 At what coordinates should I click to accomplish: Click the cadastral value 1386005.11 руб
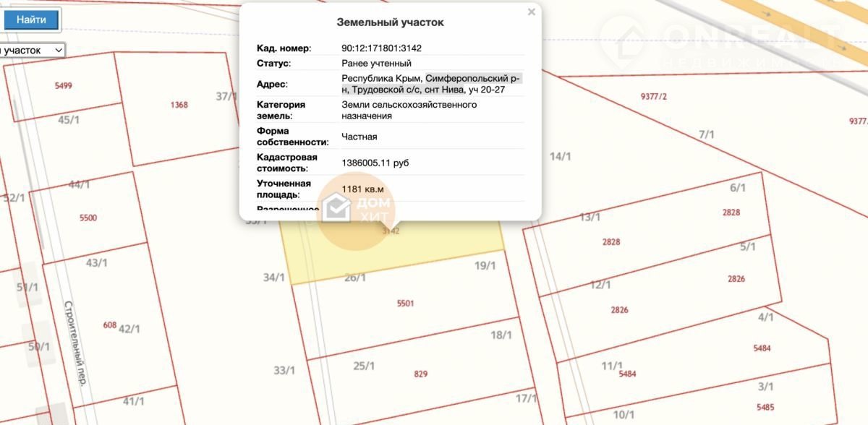tap(375, 163)
